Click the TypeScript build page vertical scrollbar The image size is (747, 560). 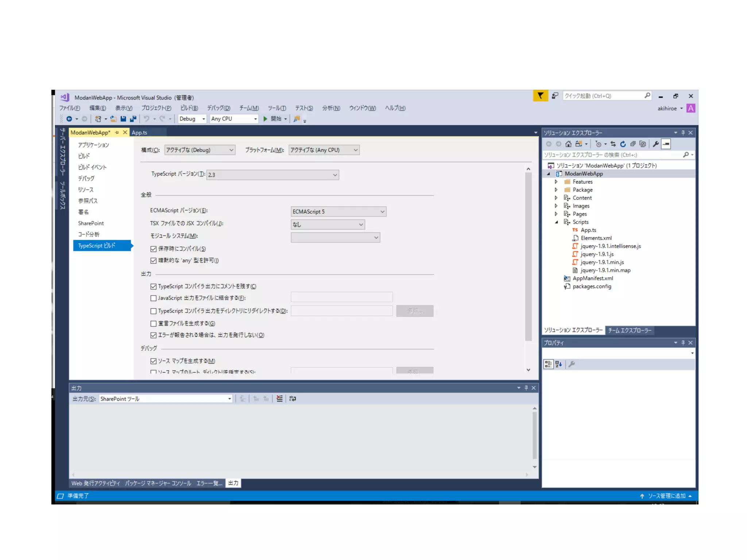(x=528, y=255)
